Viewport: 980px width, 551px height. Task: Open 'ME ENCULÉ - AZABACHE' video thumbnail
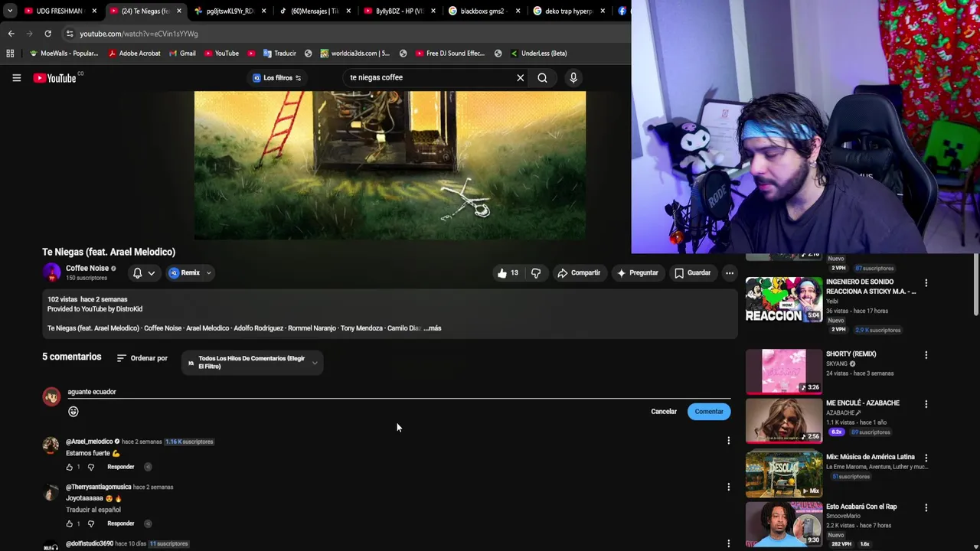[x=783, y=420]
